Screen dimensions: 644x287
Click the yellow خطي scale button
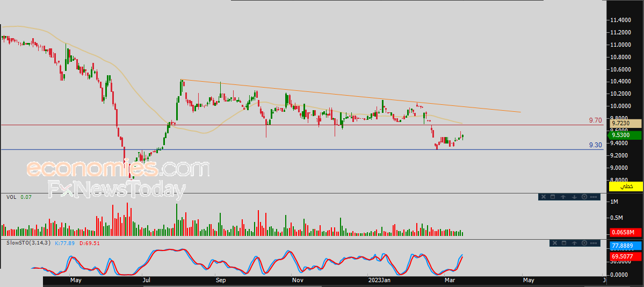click(x=626, y=186)
